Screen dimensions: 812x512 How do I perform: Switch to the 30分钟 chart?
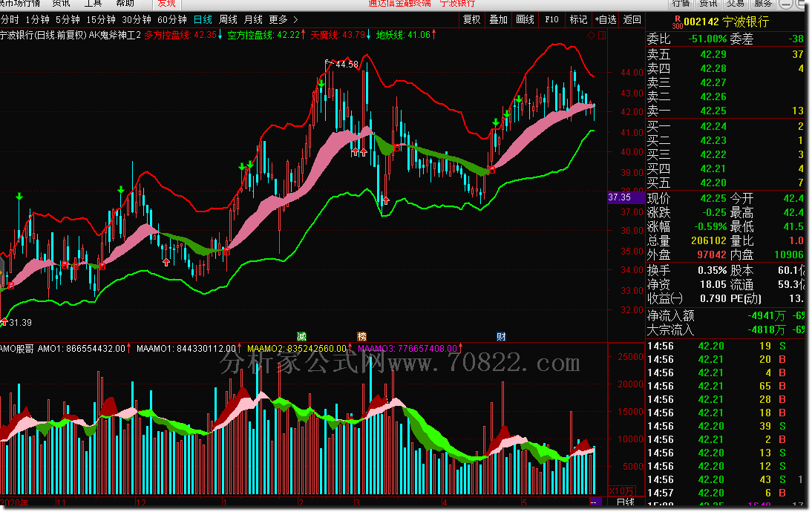point(137,20)
